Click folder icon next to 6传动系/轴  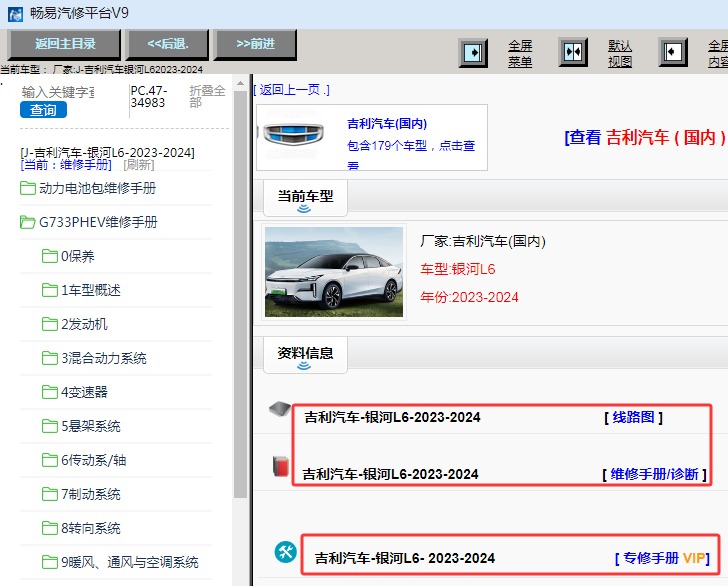point(50,460)
